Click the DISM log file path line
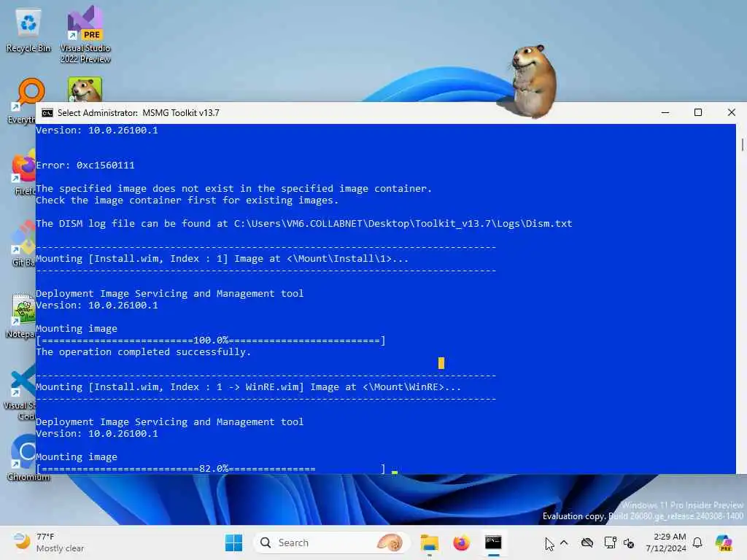747x560 pixels. (x=304, y=223)
